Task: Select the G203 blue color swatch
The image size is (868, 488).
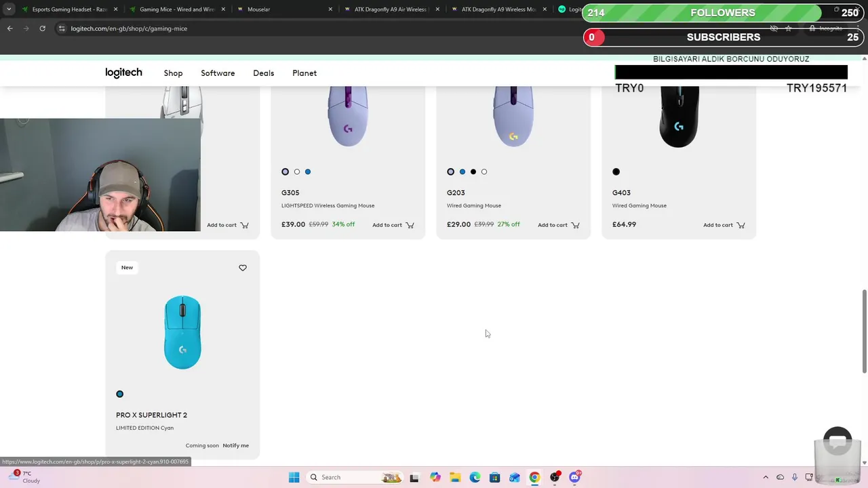Action: pos(462,171)
